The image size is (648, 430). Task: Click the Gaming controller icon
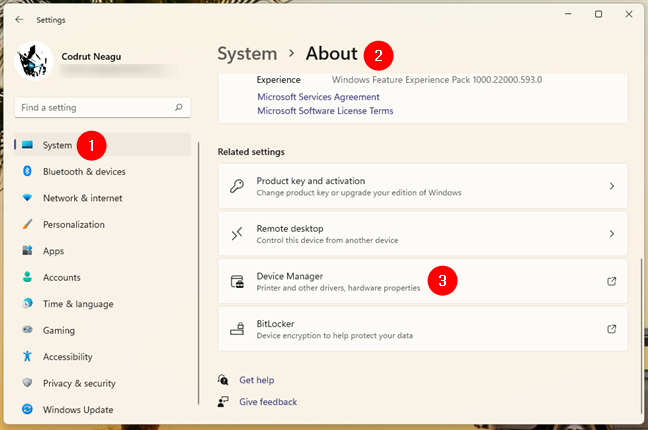point(27,330)
